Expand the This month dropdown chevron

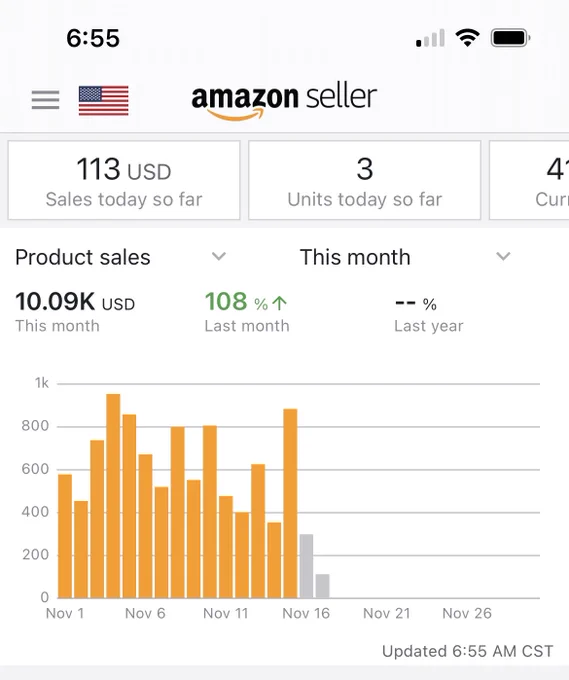pos(503,256)
